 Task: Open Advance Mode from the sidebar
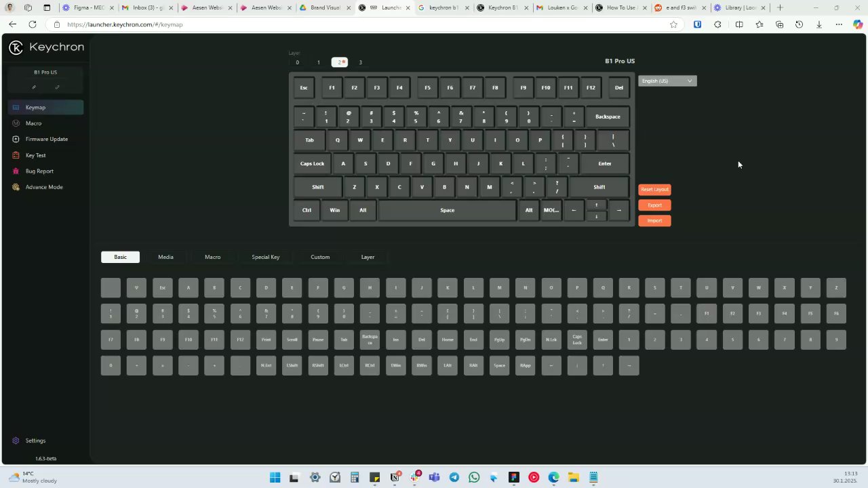tap(45, 187)
